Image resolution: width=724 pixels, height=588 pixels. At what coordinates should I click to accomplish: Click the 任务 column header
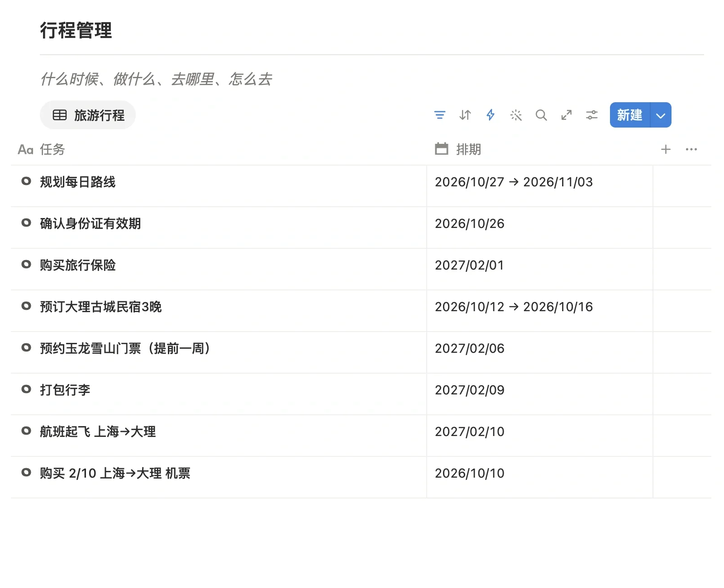pyautogui.click(x=41, y=149)
